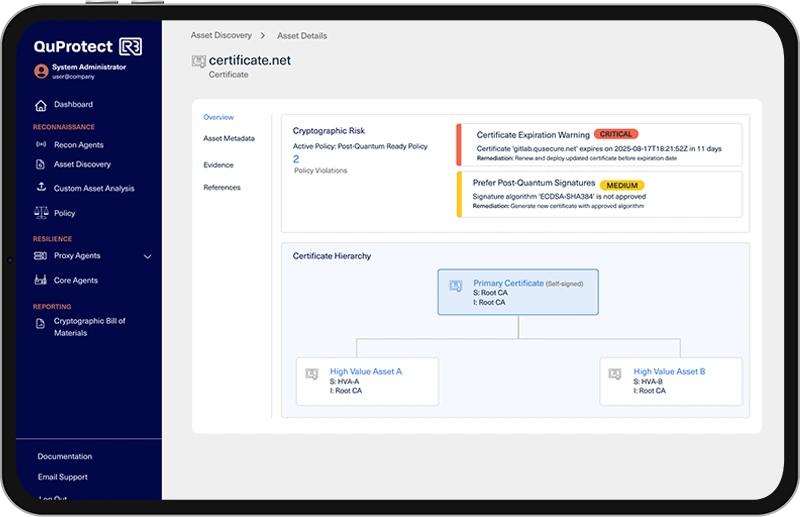Click the Recon Agents signal icon
This screenshot has height=517, width=800.
pyautogui.click(x=41, y=145)
